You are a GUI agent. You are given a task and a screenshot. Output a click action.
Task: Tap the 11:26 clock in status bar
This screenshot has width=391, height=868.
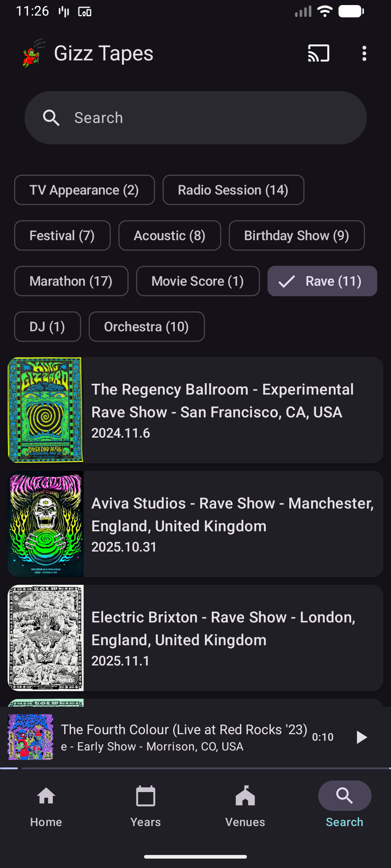tap(32, 11)
